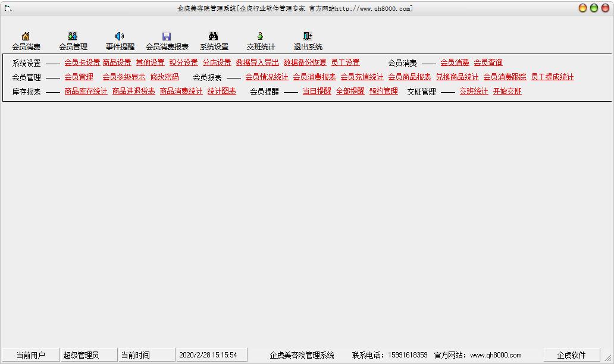Open the 会员多级显示 link
Image resolution: width=614 pixels, height=364 pixels.
coord(124,77)
